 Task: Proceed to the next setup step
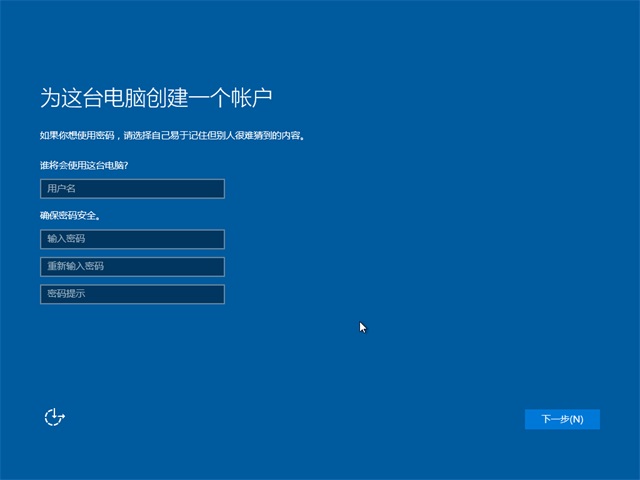pyautogui.click(x=562, y=419)
